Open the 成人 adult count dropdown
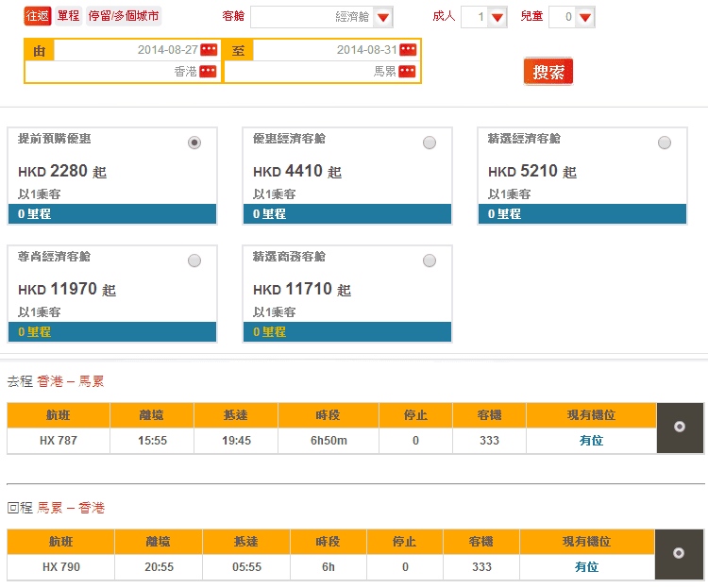Screen dimensions: 708x588 tap(497, 17)
